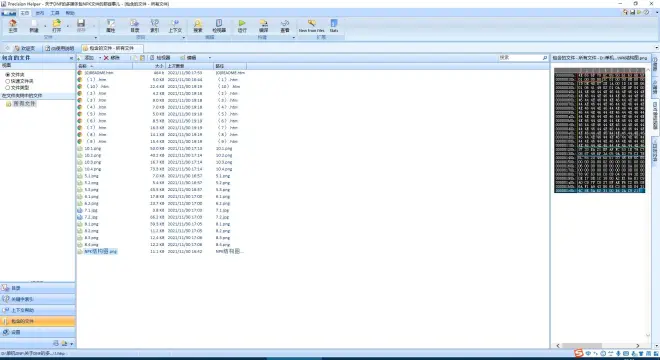
Task: Click the Inspector (检视器) file toolbar button
Action: point(160,58)
